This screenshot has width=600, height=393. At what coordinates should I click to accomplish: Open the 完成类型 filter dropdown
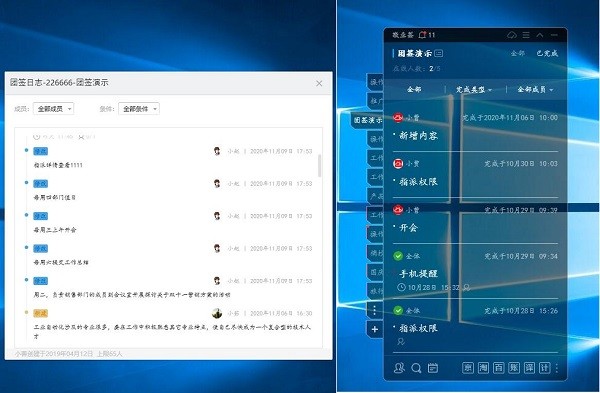[474, 90]
